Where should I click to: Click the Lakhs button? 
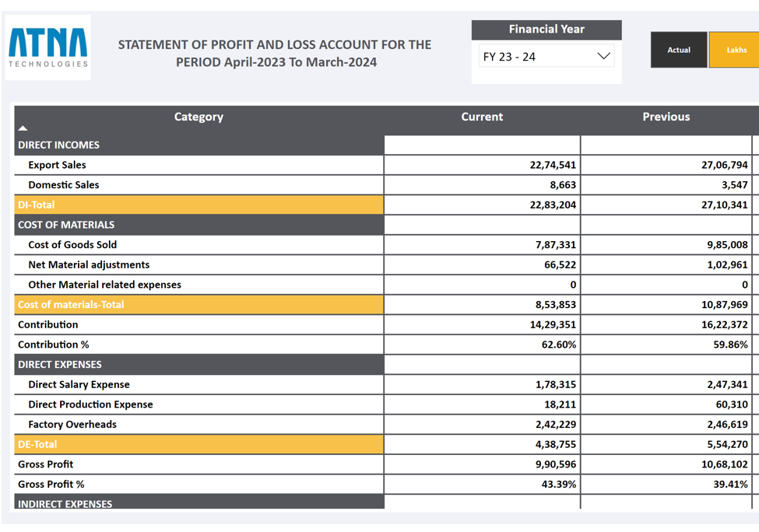click(736, 50)
